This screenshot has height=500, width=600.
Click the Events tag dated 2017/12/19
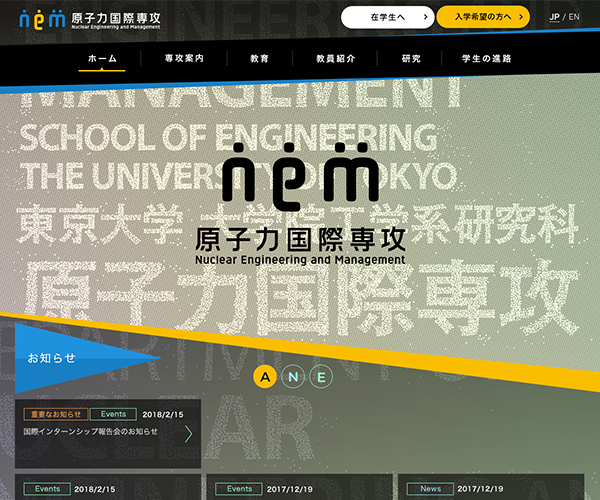pos(239,489)
